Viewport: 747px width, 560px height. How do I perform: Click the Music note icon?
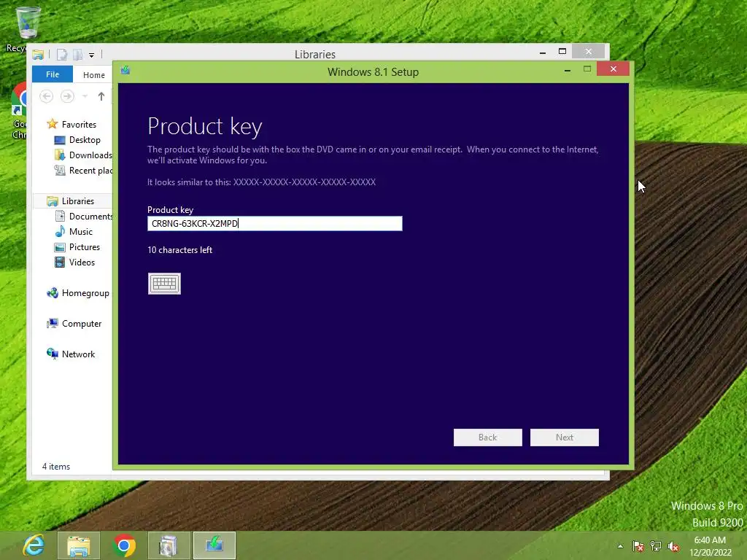[x=60, y=231]
